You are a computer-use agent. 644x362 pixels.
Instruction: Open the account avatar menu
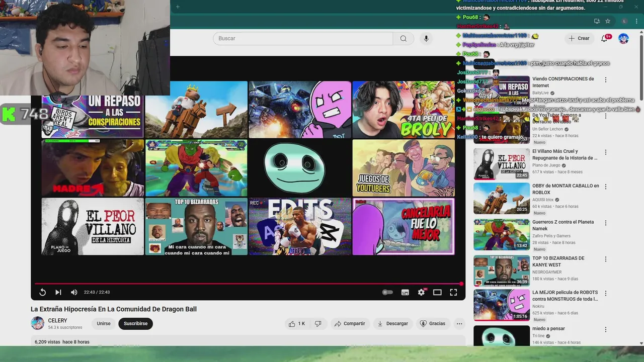point(623,39)
